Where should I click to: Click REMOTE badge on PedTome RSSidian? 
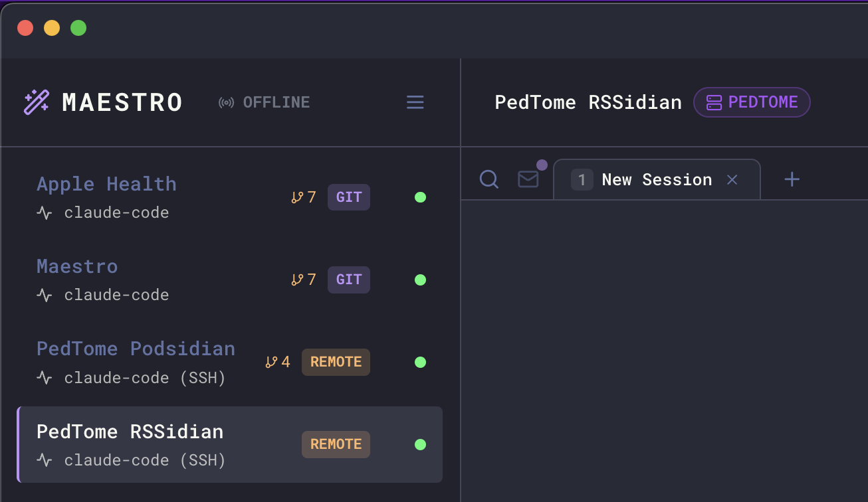click(x=336, y=444)
